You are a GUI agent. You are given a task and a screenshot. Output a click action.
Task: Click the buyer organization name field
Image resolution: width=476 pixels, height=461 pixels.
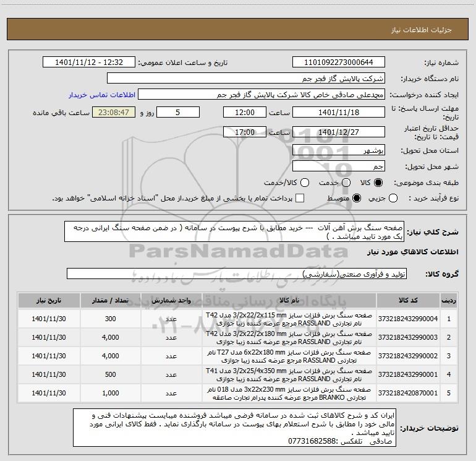(x=246, y=79)
